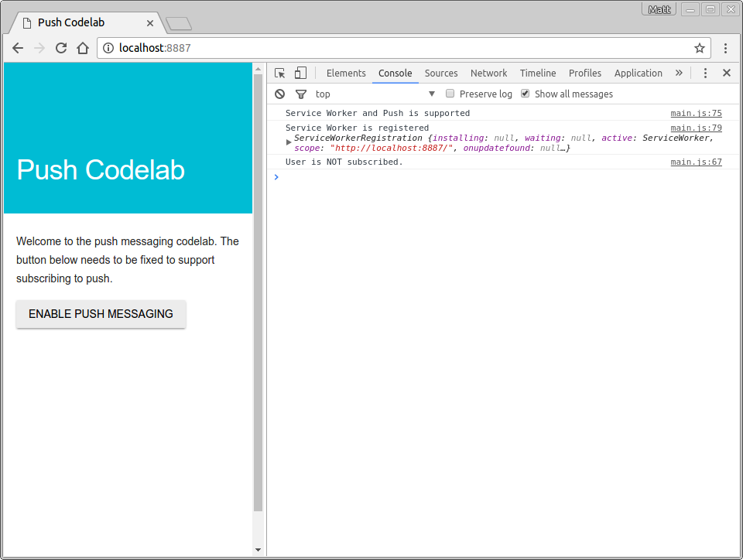
Task: Click the localhost:8887 address bar
Action: click(x=387, y=48)
